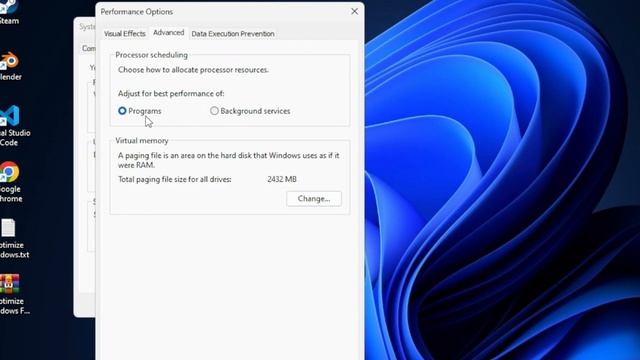Viewport: 640px width, 360px height.
Task: Click the 2432 MB paging file value
Action: pyautogui.click(x=282, y=179)
